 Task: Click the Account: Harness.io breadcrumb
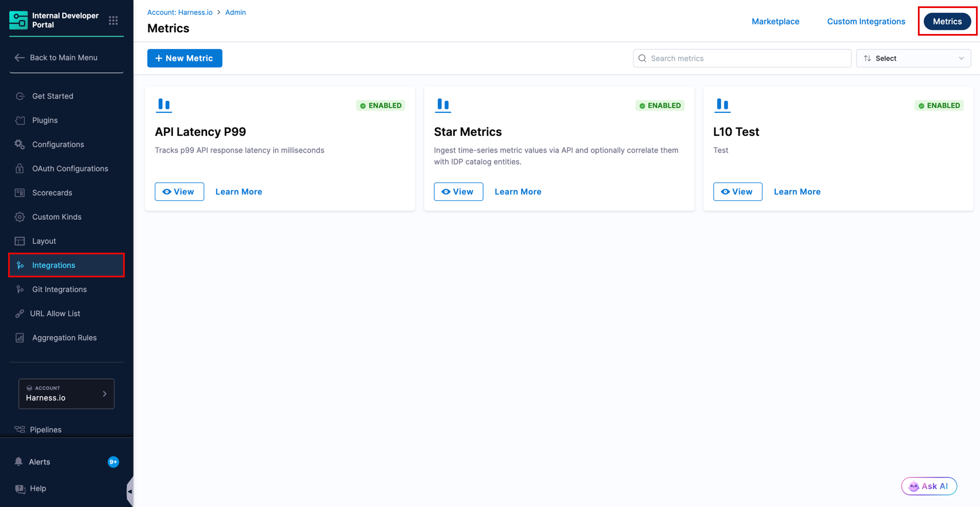(x=180, y=12)
